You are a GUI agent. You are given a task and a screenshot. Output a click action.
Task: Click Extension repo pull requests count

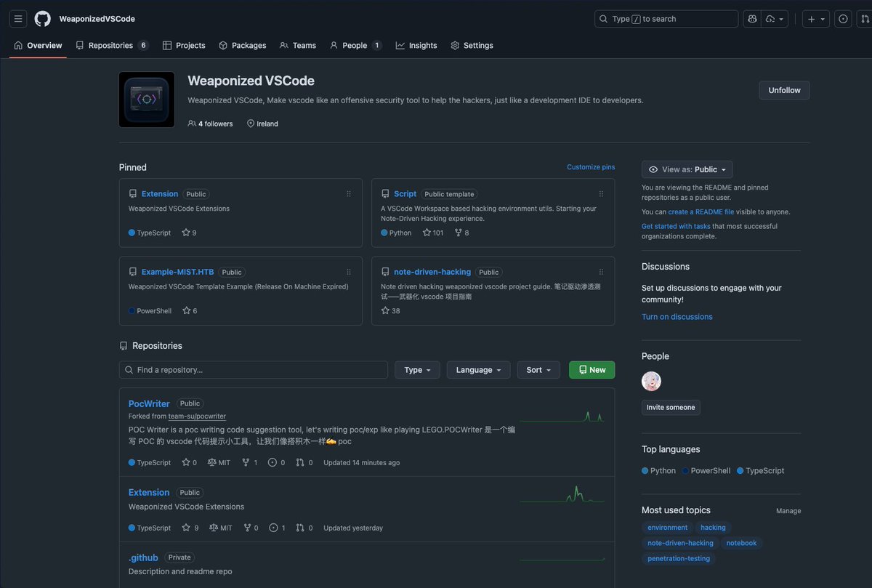point(304,528)
